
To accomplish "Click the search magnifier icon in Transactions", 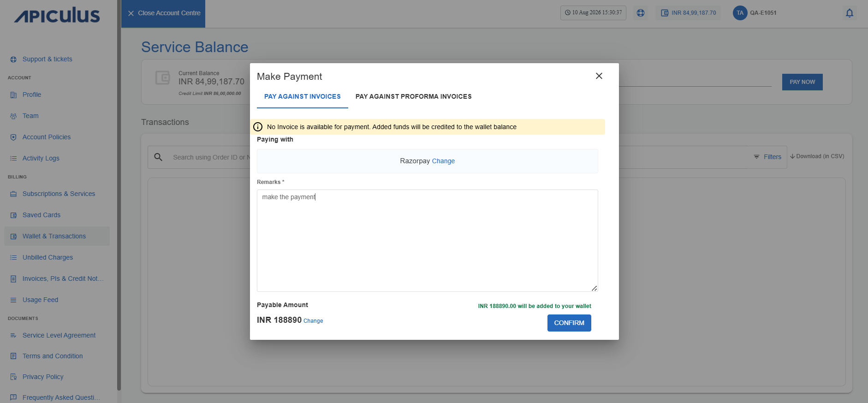I will coord(158,157).
